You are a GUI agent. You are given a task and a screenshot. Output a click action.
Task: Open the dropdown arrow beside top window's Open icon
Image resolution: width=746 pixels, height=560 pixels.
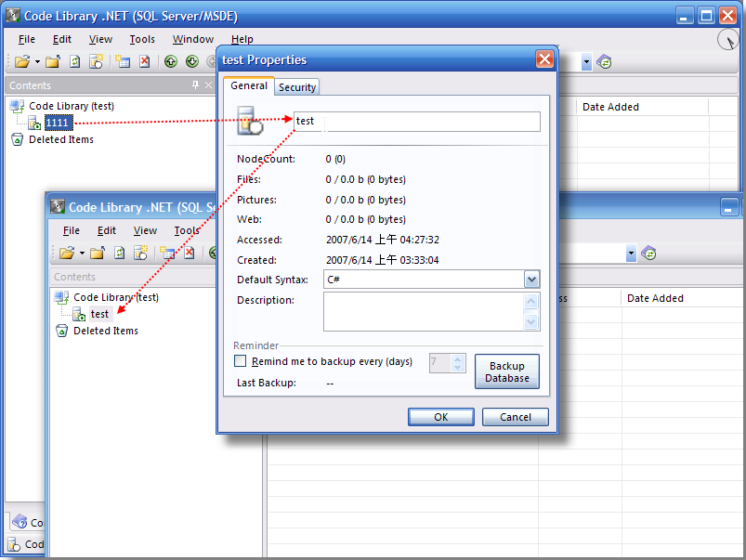pyautogui.click(x=37, y=62)
